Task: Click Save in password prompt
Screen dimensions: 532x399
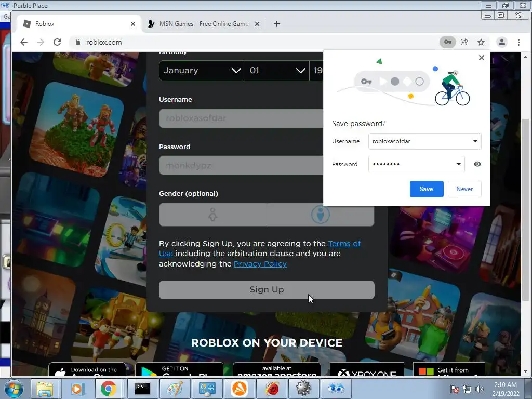Action: (427, 189)
